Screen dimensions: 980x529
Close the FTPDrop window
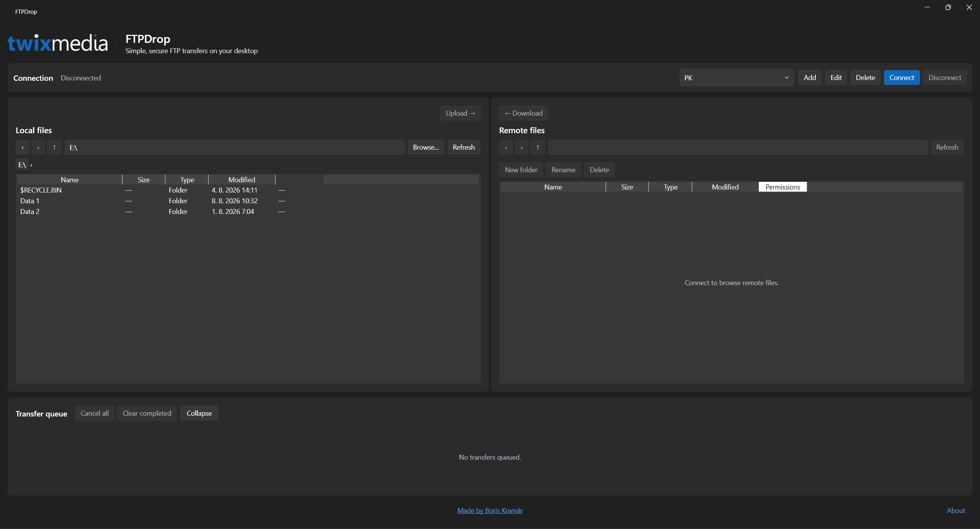[969, 7]
